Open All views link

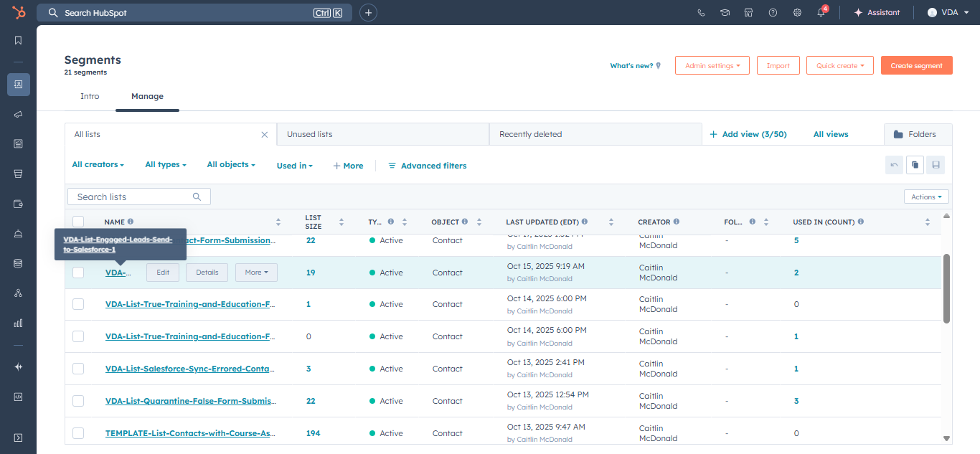(831, 134)
